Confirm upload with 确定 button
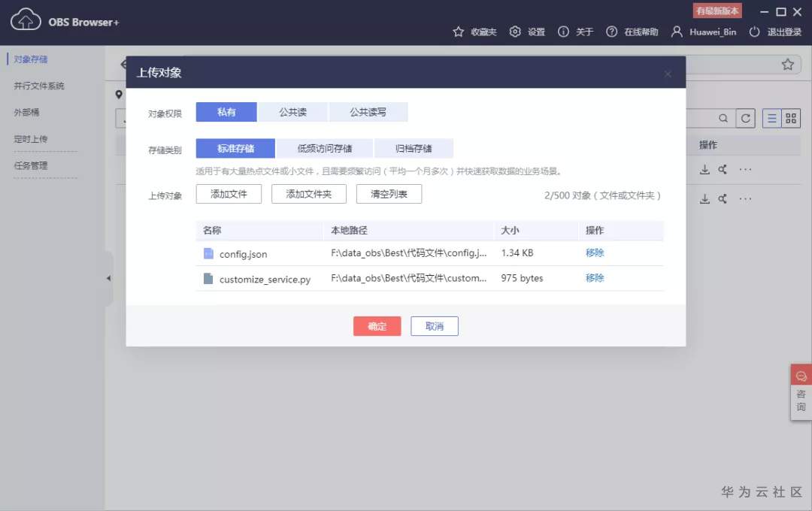 click(x=377, y=326)
